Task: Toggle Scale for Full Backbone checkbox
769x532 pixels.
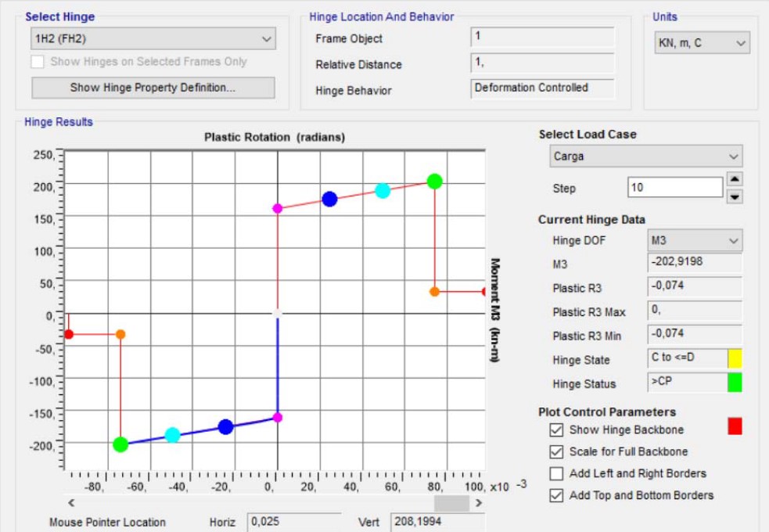Action: tap(556, 451)
